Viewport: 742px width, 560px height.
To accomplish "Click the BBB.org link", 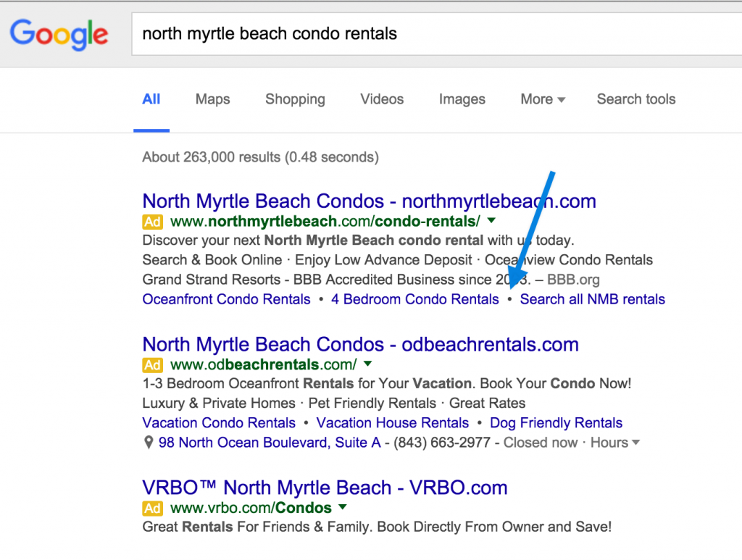I will 573,279.
